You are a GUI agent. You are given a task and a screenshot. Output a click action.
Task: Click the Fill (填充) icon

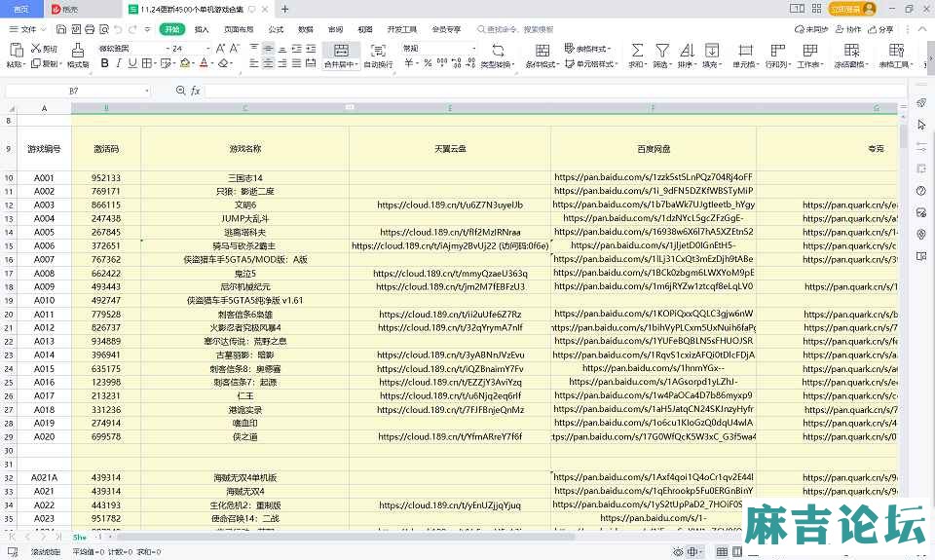[712, 50]
